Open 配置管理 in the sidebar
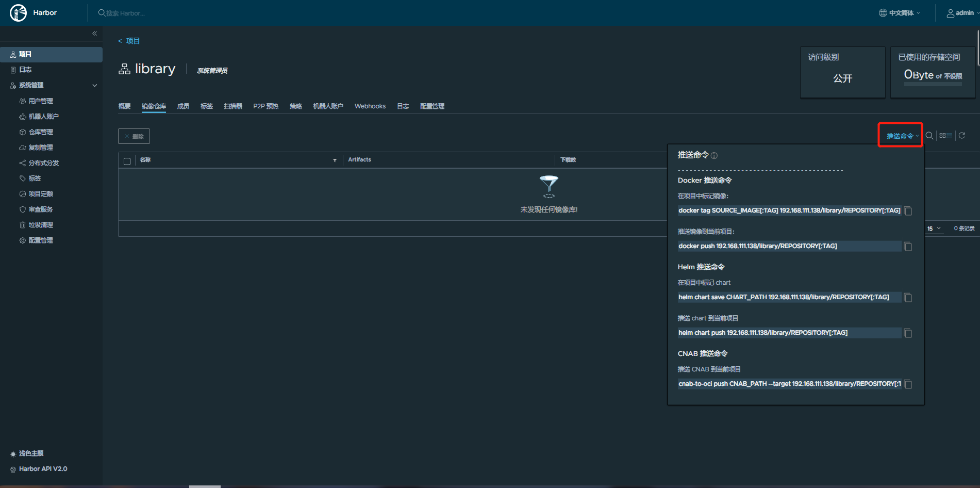980x488 pixels. [41, 240]
